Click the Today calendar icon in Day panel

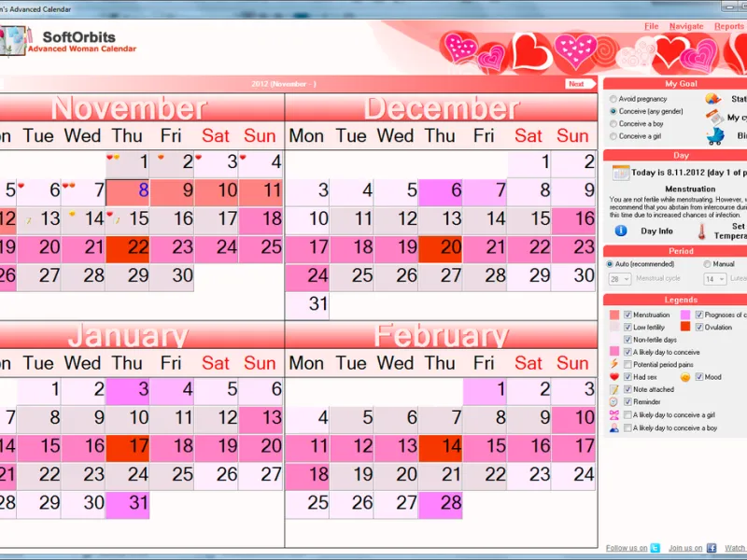(x=621, y=173)
